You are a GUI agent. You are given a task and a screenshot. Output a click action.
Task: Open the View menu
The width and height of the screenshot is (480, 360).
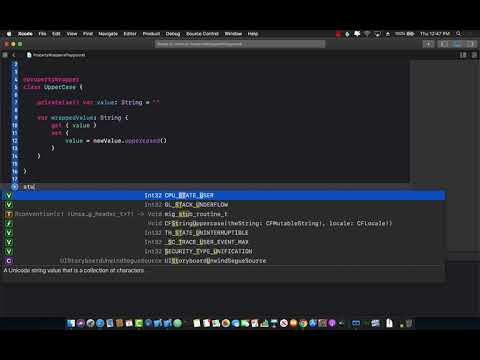72,34
